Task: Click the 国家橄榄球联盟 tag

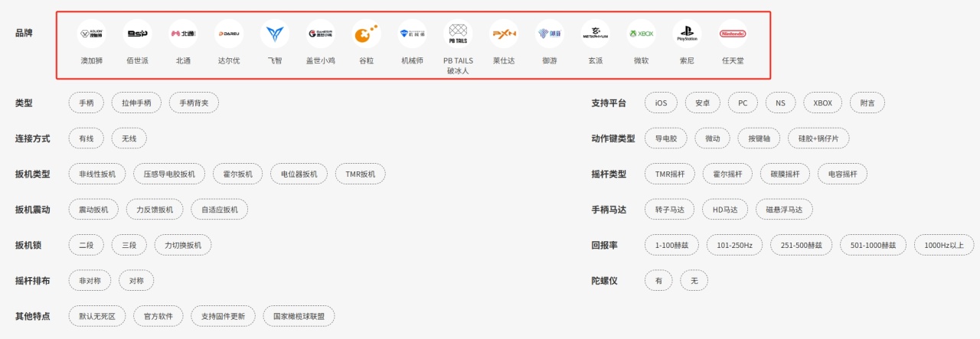Action: 299,316
